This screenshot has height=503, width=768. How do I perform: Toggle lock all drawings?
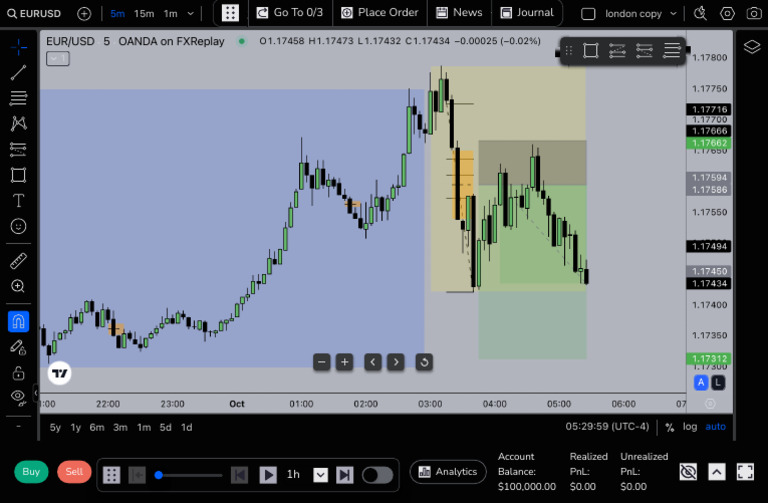(x=19, y=373)
